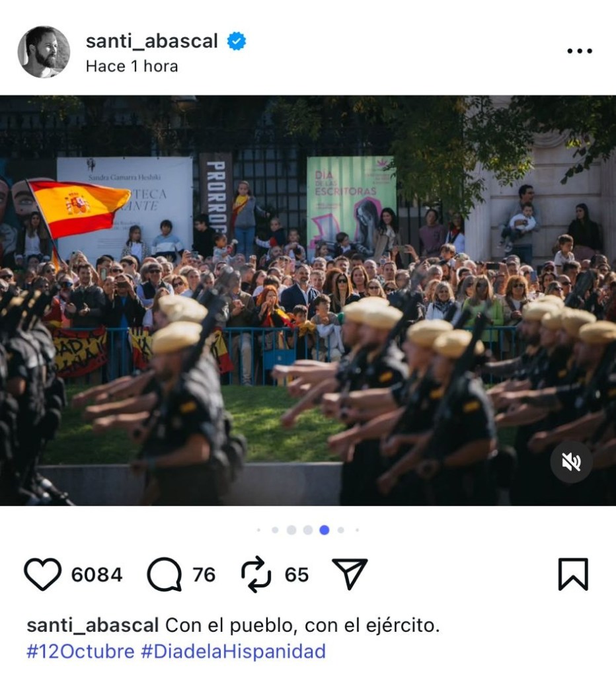
Task: Like the post with the heart icon
Action: pyautogui.click(x=42, y=574)
